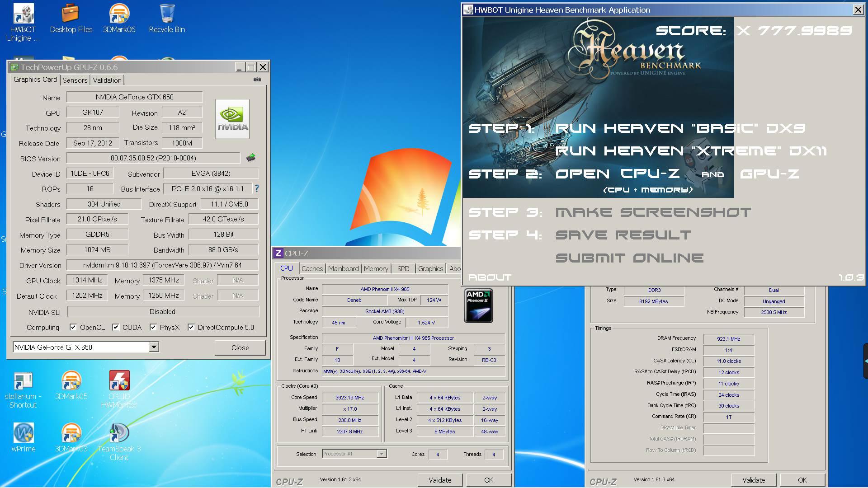Launch the wPrime desktop icon
Viewport: 868px width, 488px height.
pyautogui.click(x=23, y=437)
